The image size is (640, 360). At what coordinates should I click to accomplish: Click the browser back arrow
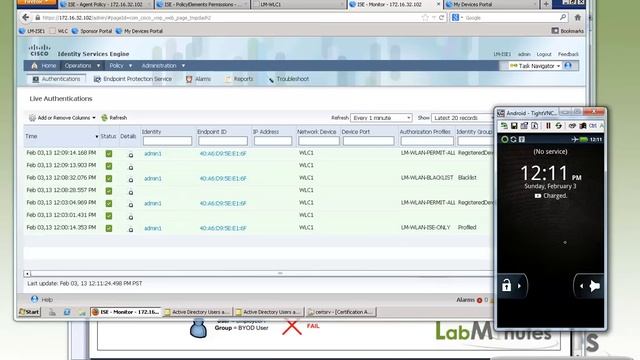pos(26,18)
